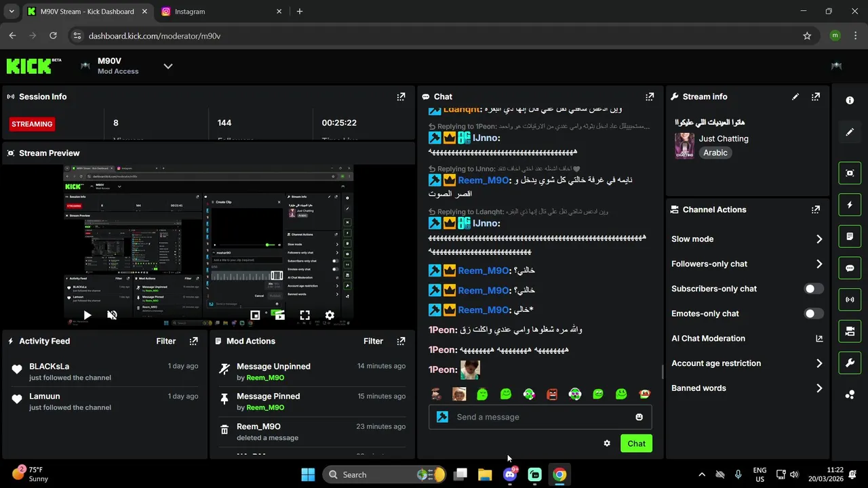The height and width of the screenshot is (488, 868).
Task: Click the profile avatar icon at top right
Action: click(836, 66)
